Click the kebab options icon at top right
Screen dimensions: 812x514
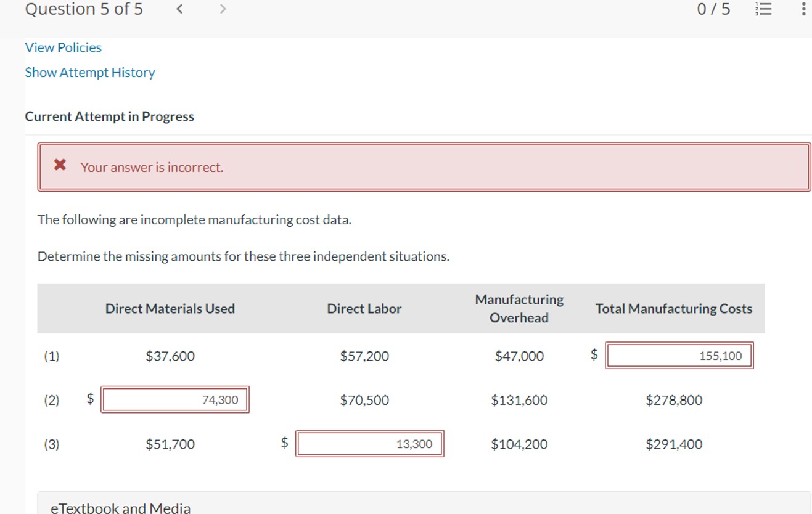803,9
